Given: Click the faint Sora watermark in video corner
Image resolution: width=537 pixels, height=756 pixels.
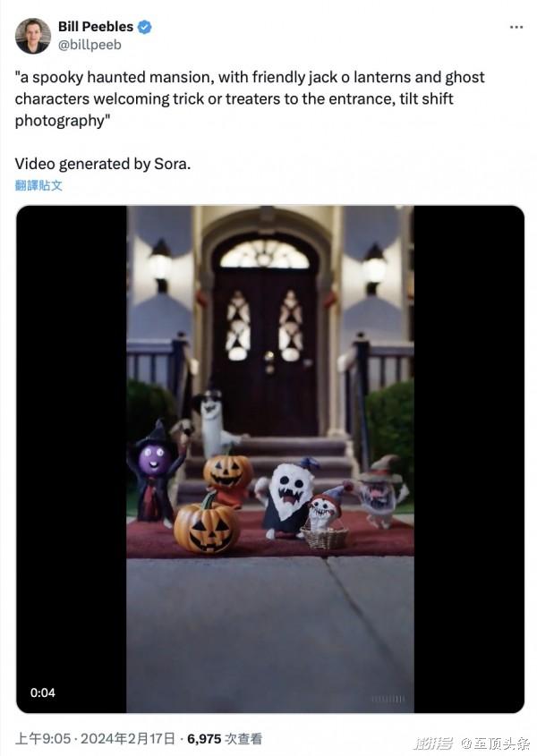Looking at the screenshot, I should (388, 698).
